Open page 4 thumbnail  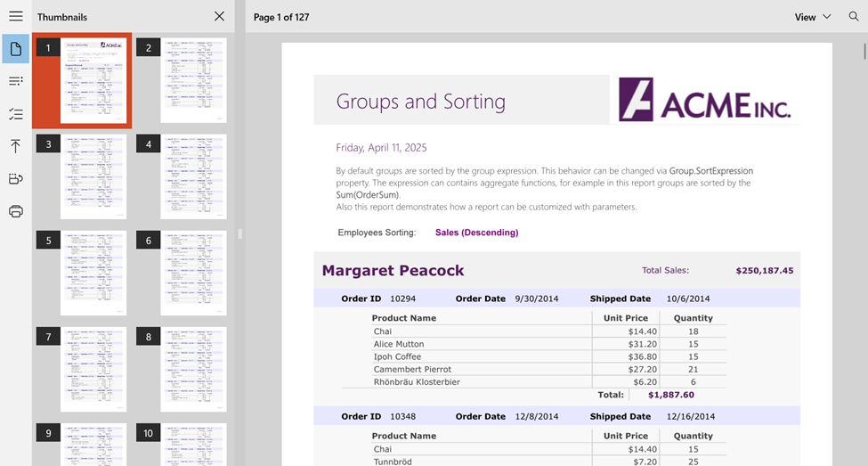coord(193,176)
